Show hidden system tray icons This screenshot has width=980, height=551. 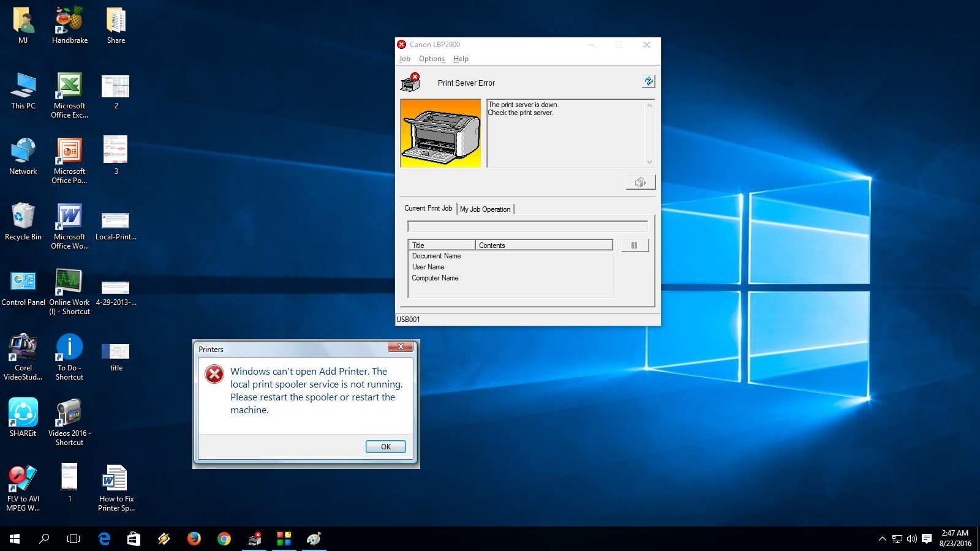[883, 539]
